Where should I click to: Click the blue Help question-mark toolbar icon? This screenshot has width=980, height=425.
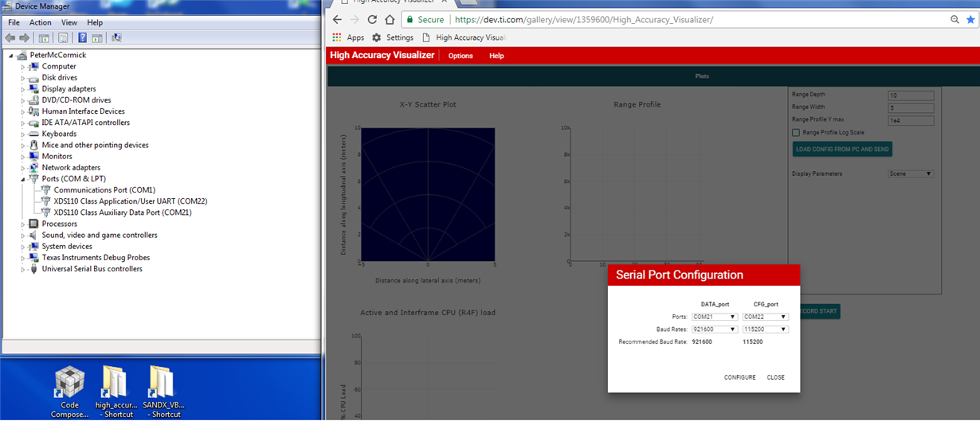pos(82,37)
